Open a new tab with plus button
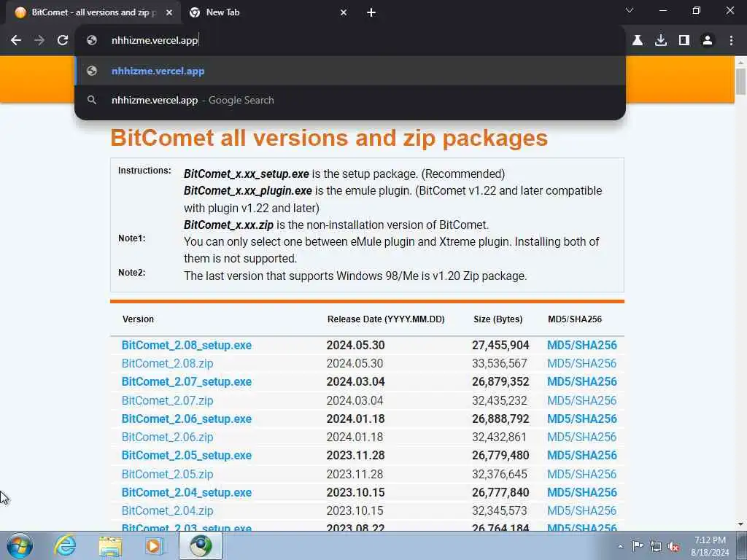 click(371, 12)
